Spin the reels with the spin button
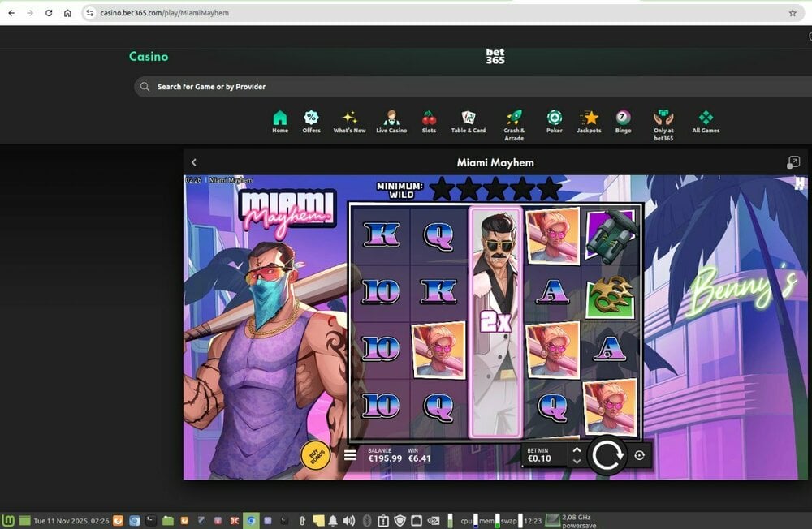This screenshot has width=812, height=529. tap(607, 455)
